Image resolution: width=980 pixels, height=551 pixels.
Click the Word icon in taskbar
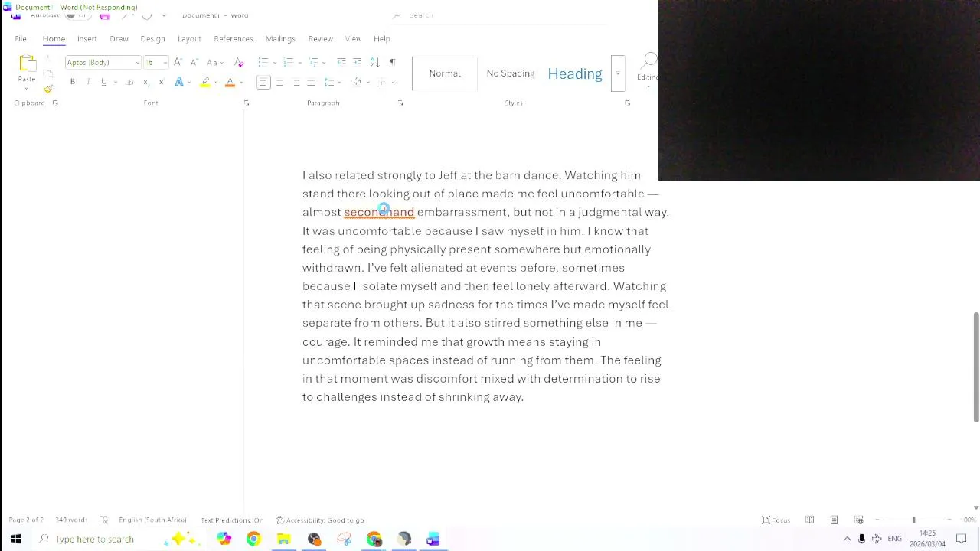pos(433,540)
